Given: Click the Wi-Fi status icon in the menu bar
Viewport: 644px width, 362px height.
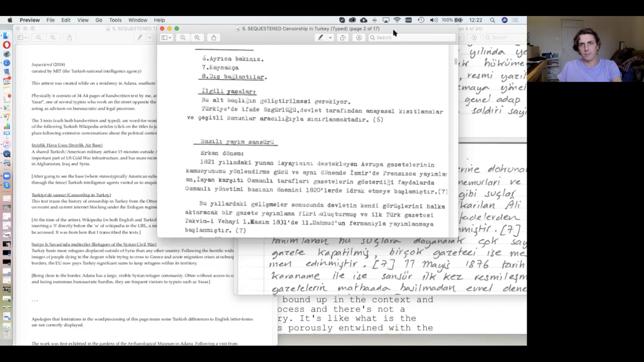Looking at the screenshot, I should (397, 20).
